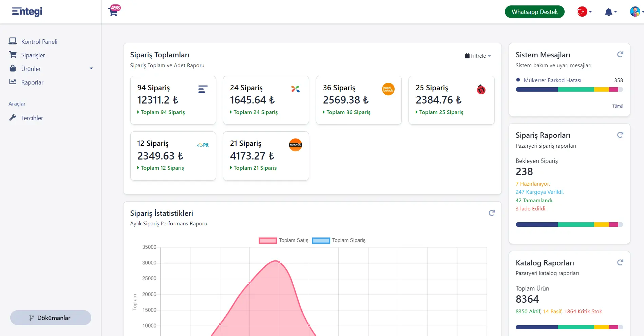
Task: Click the 8350 Aktif text
Action: [528, 312]
